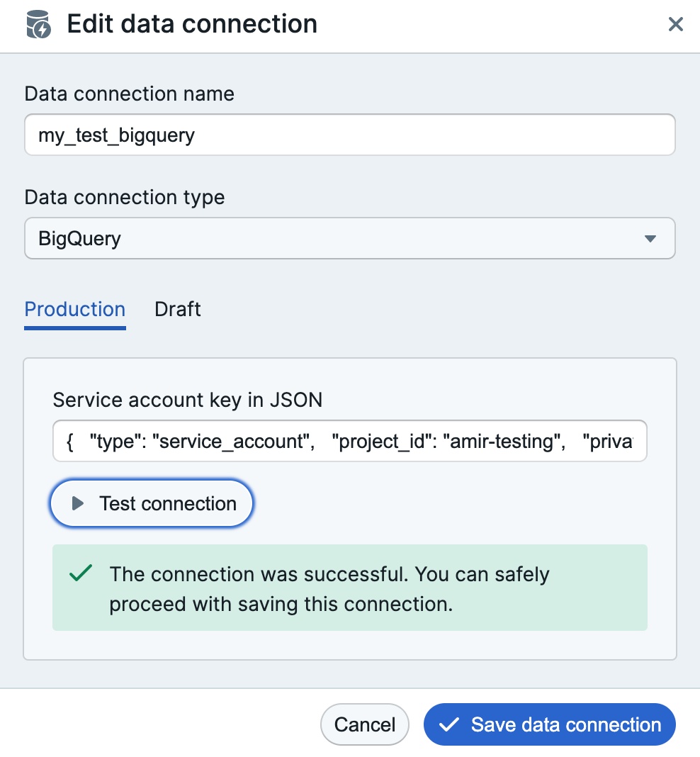Click the Service account key in JSON label
This screenshot has width=700, height=757.
pos(187,400)
